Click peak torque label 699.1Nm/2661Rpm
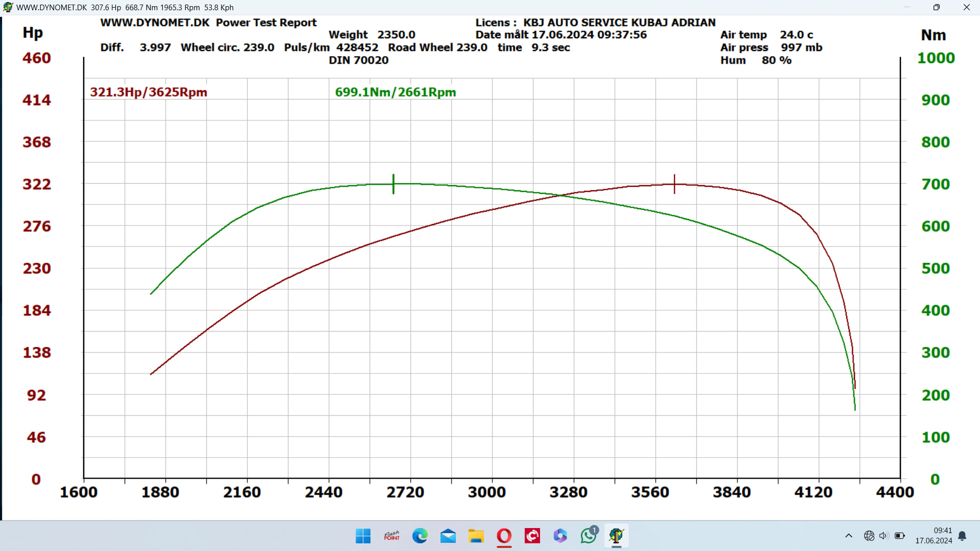Screen dimensions: 980x551 click(396, 92)
